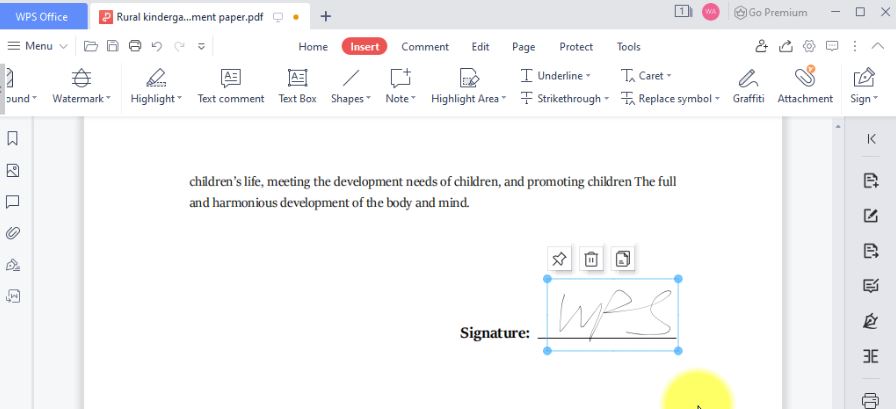Select the Highlight tool

155,86
